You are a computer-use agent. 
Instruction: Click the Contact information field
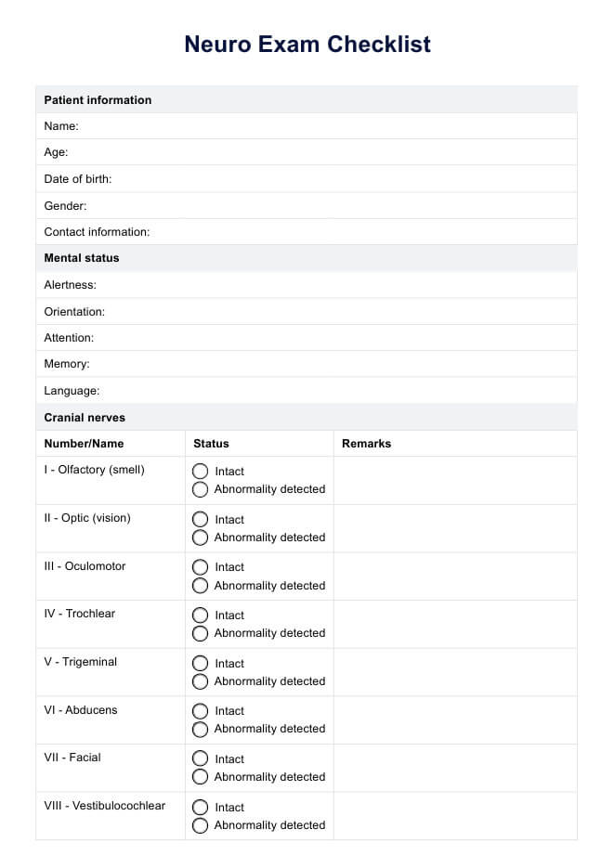pos(362,232)
